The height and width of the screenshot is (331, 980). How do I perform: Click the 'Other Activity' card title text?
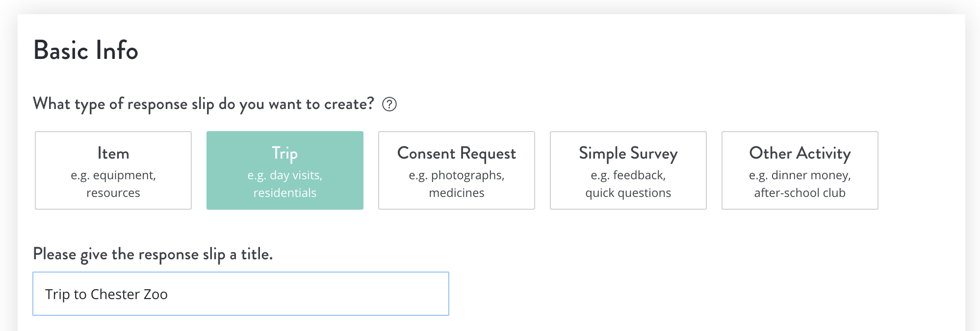point(800,154)
